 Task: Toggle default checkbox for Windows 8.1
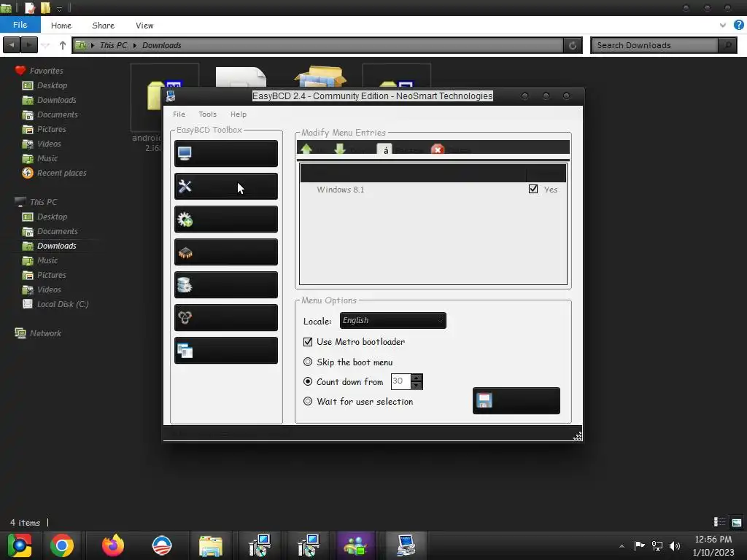pyautogui.click(x=533, y=189)
